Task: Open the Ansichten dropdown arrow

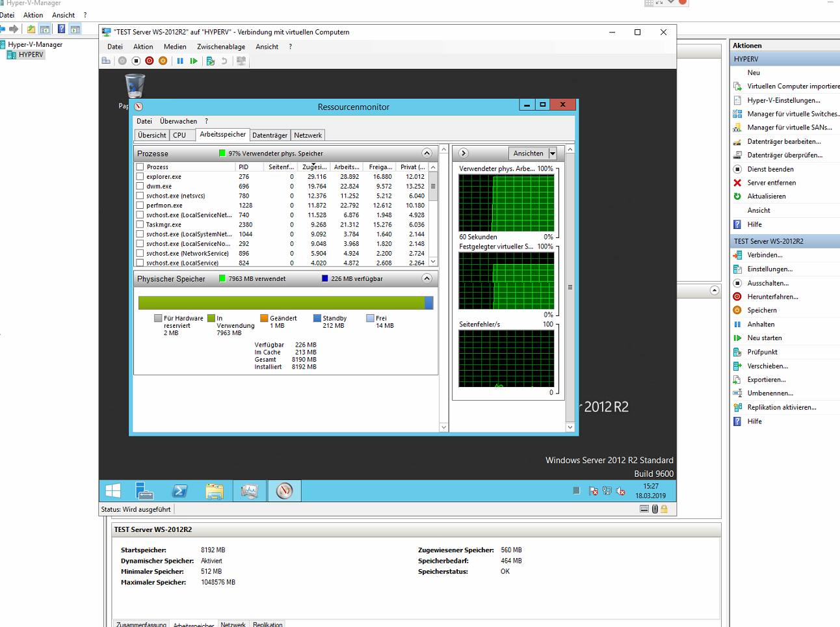Action: point(553,153)
